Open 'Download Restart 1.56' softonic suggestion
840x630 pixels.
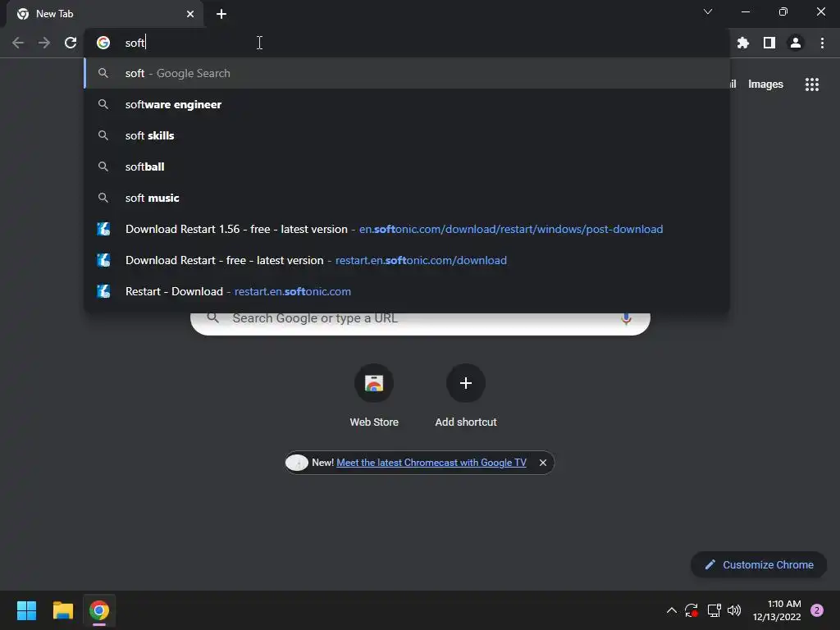(x=407, y=229)
